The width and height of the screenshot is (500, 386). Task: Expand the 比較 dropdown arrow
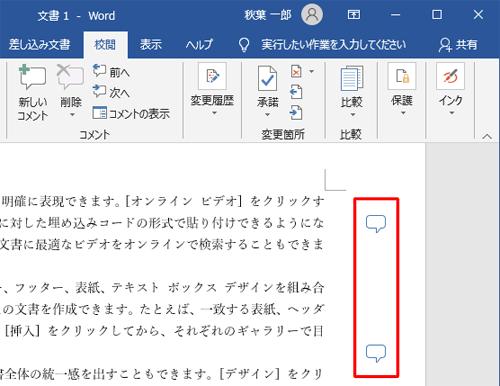[x=353, y=115]
